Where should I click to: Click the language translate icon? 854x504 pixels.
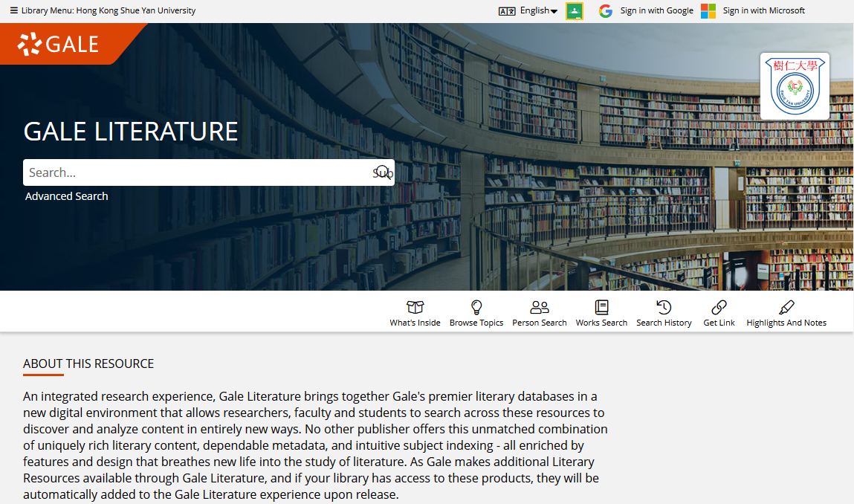click(x=507, y=11)
